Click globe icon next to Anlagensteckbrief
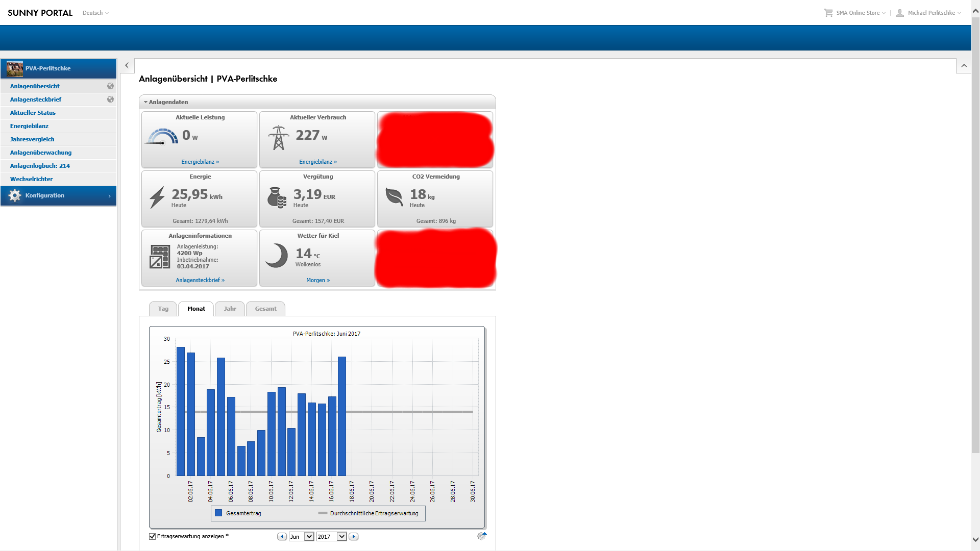 pyautogui.click(x=110, y=99)
